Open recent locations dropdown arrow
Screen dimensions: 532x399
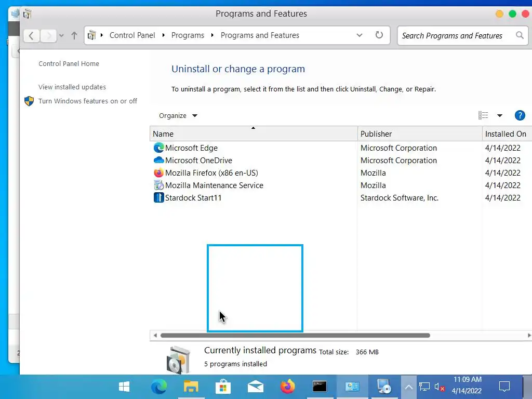(x=61, y=35)
